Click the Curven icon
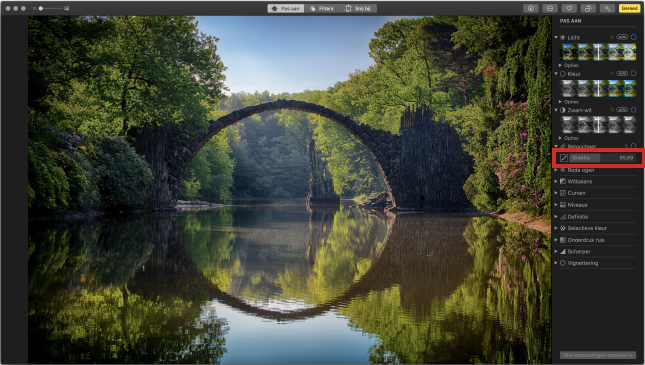The width and height of the screenshot is (645, 365). (x=563, y=193)
